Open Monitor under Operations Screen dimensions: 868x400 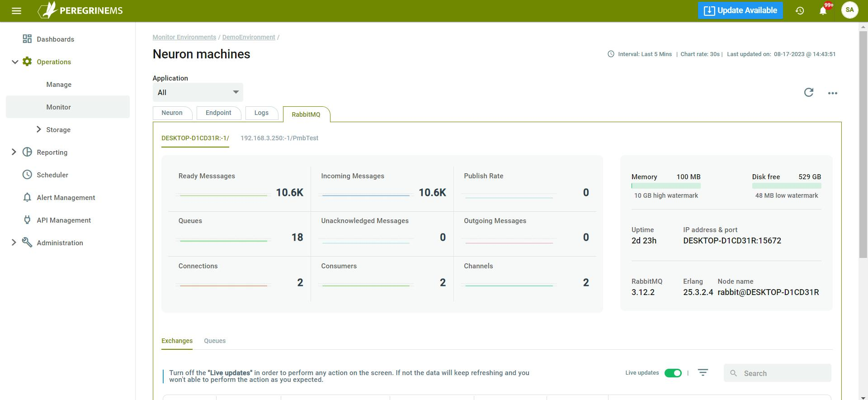[68, 107]
